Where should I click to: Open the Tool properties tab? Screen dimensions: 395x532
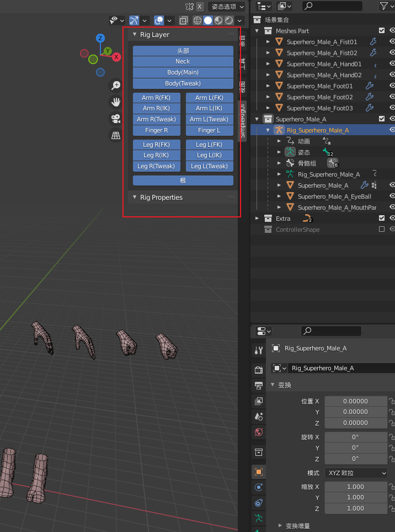[x=258, y=350]
